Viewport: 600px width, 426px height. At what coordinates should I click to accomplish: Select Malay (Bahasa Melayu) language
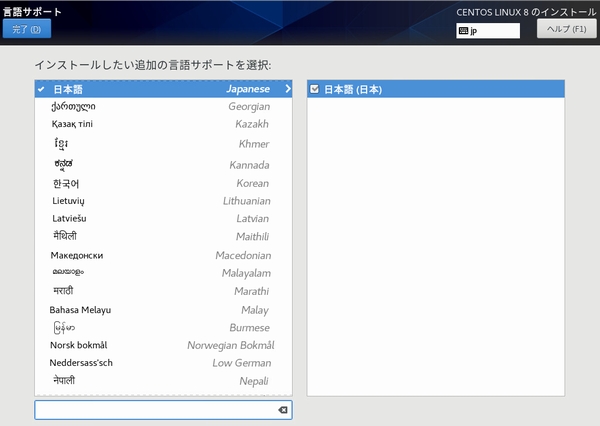[x=163, y=310]
